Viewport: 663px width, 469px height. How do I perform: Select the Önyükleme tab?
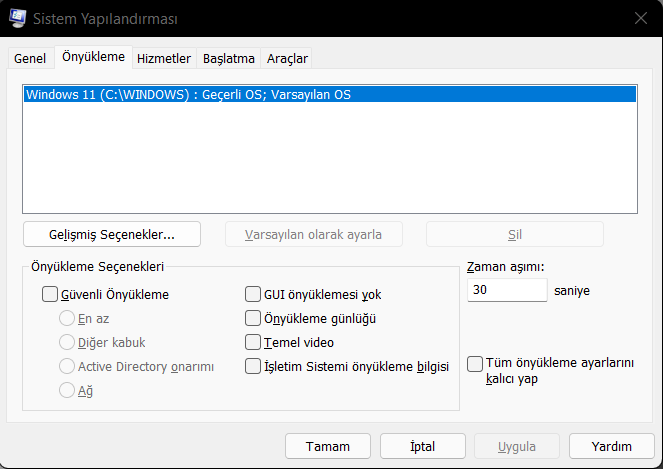(93, 58)
